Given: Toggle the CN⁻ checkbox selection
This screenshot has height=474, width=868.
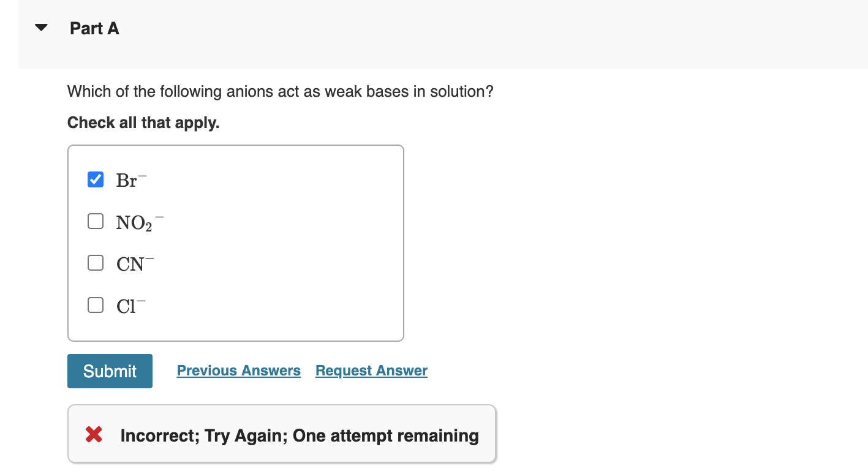Looking at the screenshot, I should 95,262.
